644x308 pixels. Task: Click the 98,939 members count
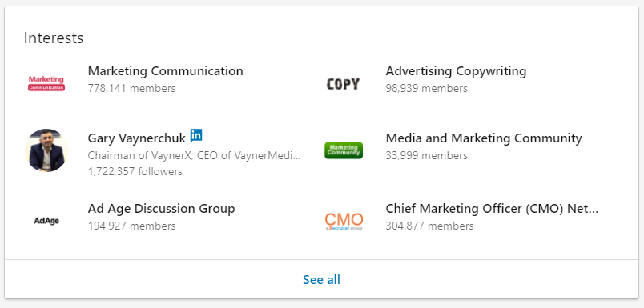coord(426,89)
